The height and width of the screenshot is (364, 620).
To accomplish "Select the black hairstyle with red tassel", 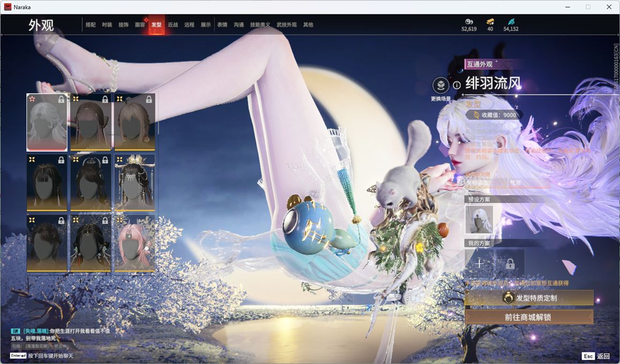I will (91, 244).
